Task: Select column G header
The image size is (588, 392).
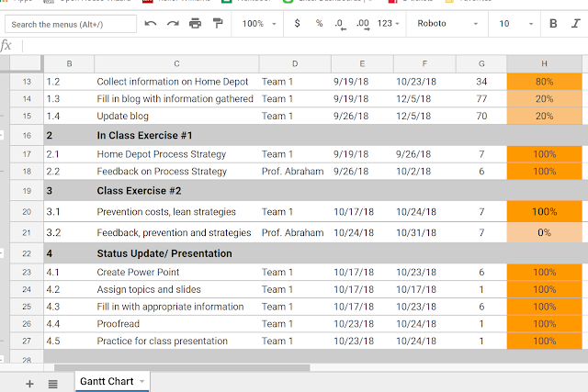Action: point(481,64)
